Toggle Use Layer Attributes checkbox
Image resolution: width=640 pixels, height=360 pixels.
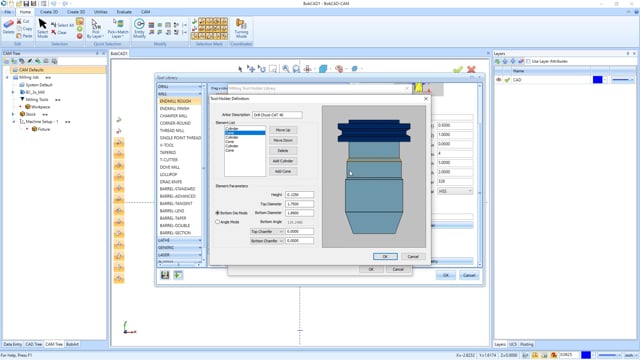point(529,61)
